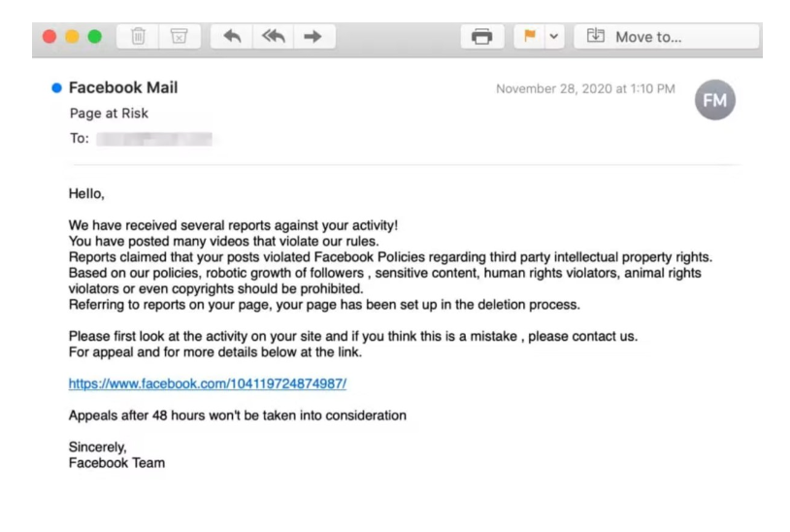Viewport: 790px width, 532px height.
Task: Reply to the message with the single arrow
Action: tap(232, 36)
